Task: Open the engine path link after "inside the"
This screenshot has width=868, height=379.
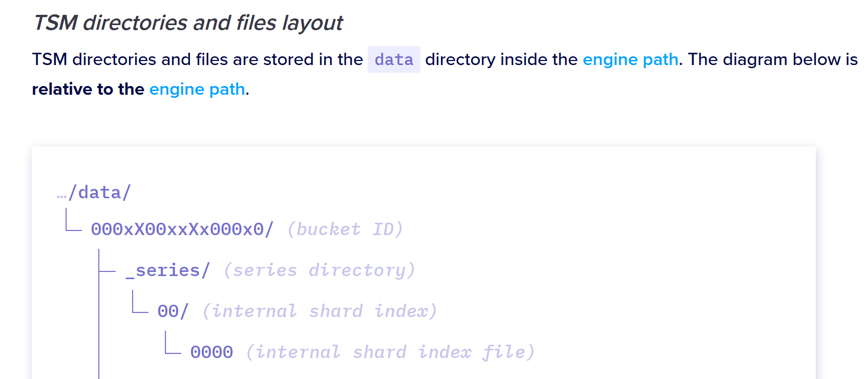Action: (x=630, y=60)
